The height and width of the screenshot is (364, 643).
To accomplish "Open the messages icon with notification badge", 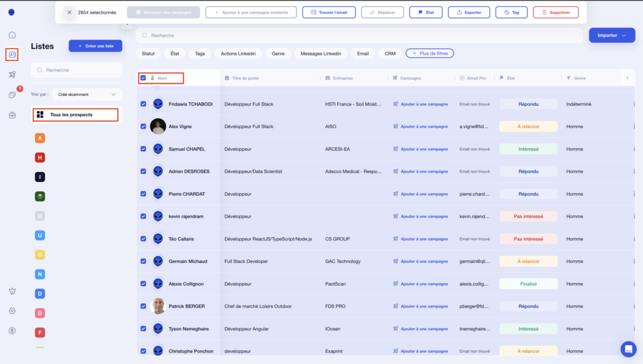I will point(13,95).
